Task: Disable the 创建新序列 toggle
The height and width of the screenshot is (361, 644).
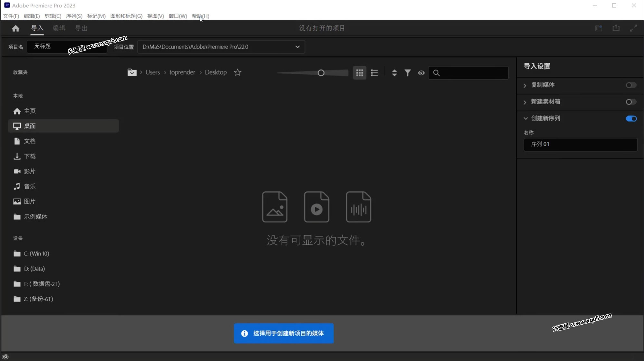Action: [x=631, y=119]
